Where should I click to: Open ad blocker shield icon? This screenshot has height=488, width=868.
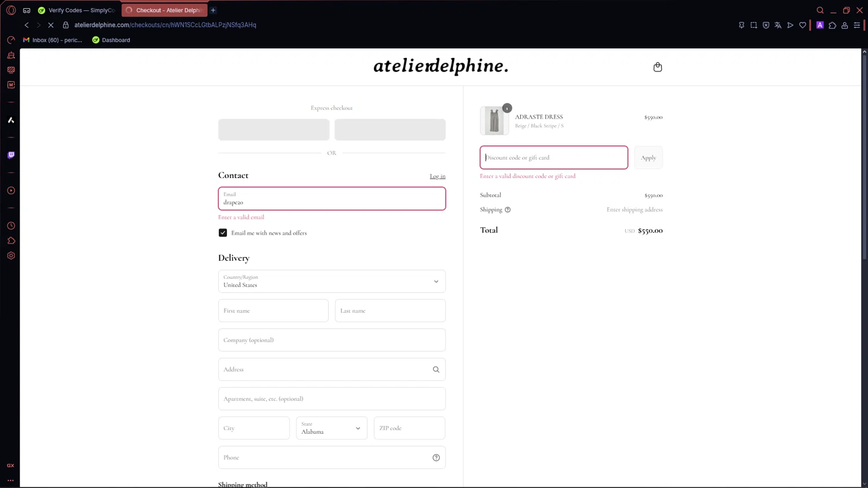click(766, 25)
